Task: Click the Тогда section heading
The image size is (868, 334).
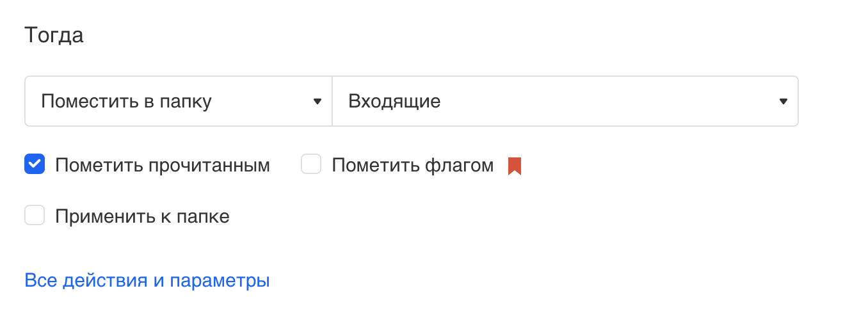Action: click(x=54, y=35)
